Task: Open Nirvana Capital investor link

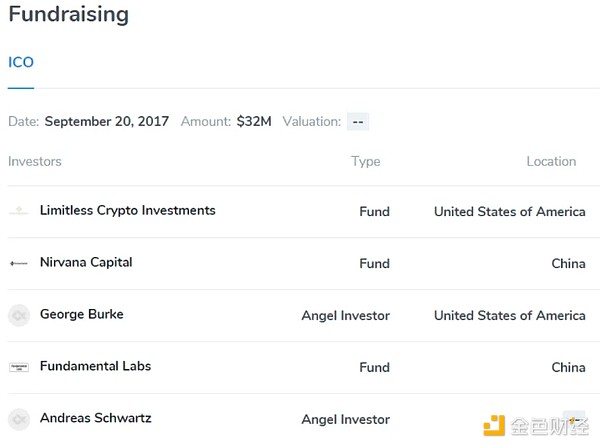Action: pos(86,263)
